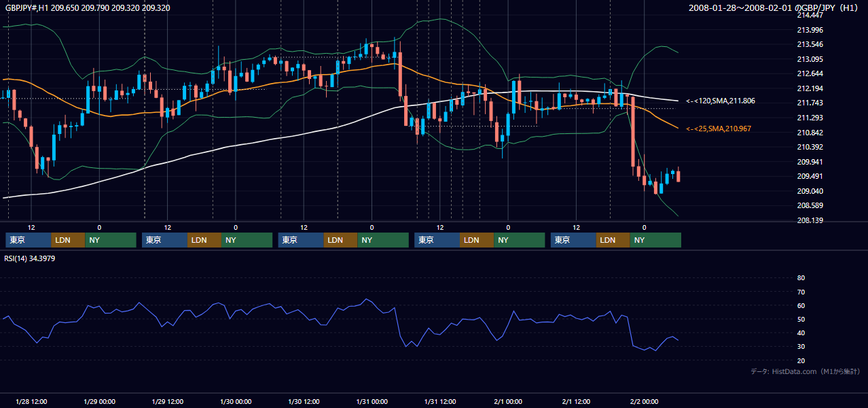The width and height of the screenshot is (868, 408).
Task: Select the 1/29 00:00 date label
Action: (x=99, y=402)
